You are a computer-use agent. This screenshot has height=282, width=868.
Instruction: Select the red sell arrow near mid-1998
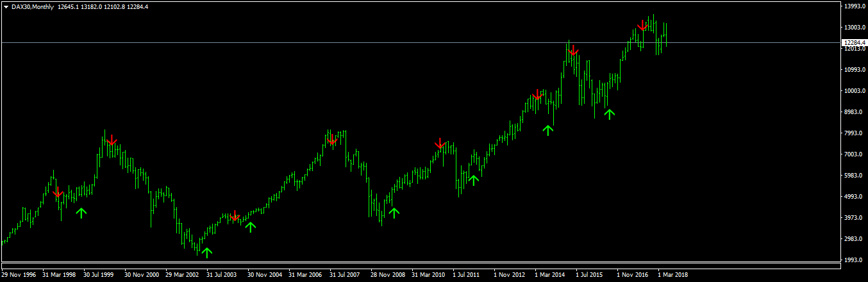[x=58, y=192]
